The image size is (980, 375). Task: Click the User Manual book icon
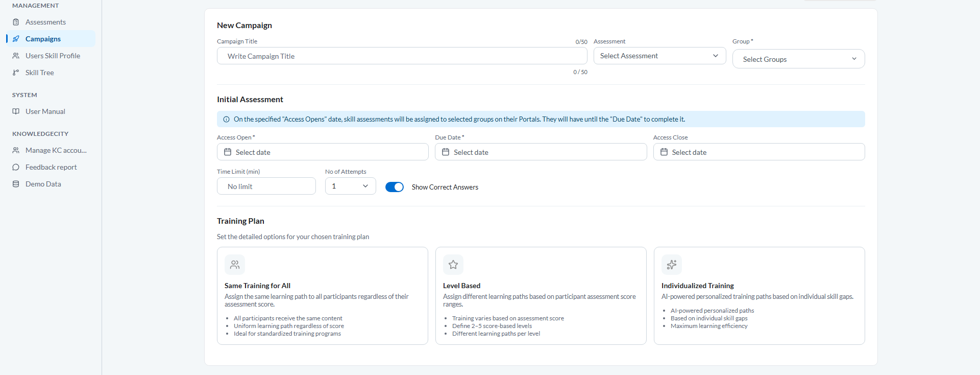click(x=16, y=111)
